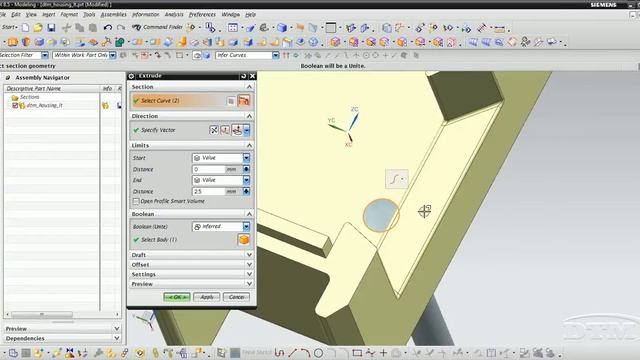Select the Circle tool in the bottom sketch toolbar
This screenshot has width=640, height=360.
pos(319,353)
